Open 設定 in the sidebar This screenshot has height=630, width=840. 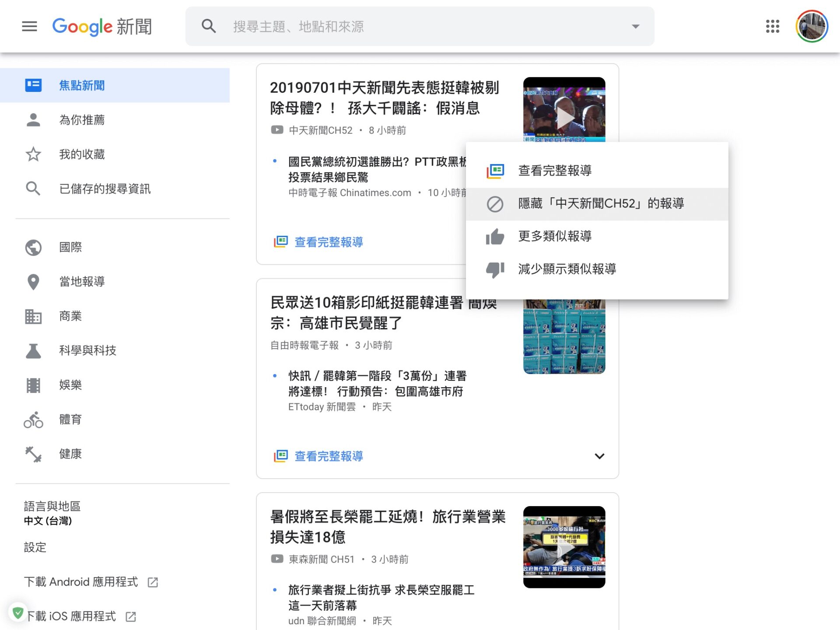tap(35, 547)
